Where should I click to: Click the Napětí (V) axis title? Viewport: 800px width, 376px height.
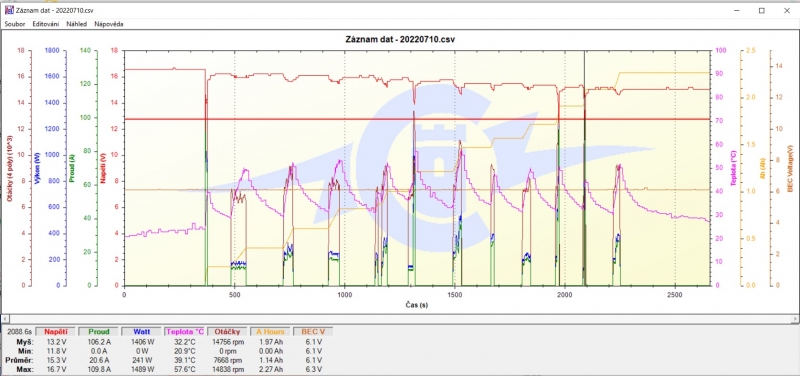(103, 168)
